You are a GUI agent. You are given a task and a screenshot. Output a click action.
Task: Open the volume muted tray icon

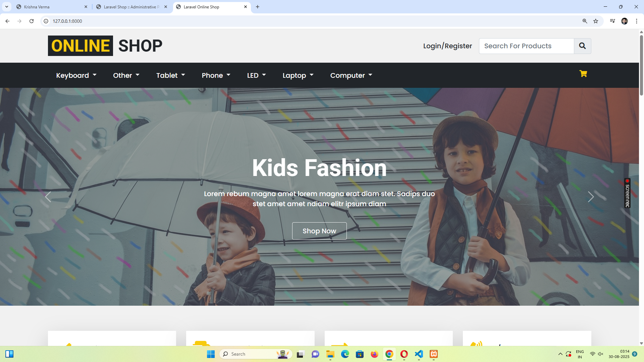tap(601, 354)
